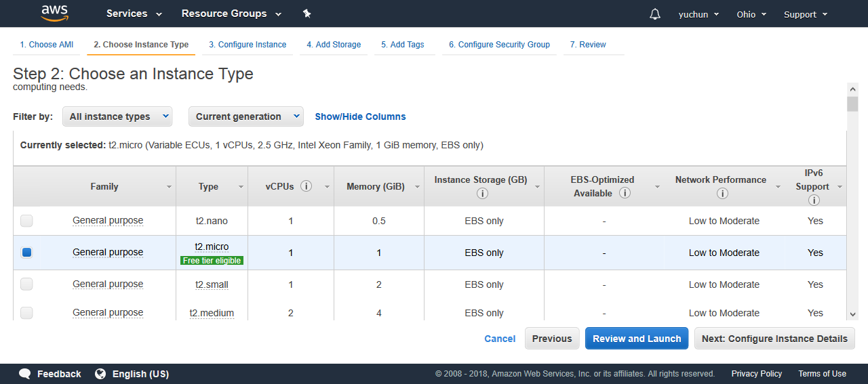The width and height of the screenshot is (868, 384).
Task: Select the 2. Choose Instance Type tab
Action: click(141, 45)
